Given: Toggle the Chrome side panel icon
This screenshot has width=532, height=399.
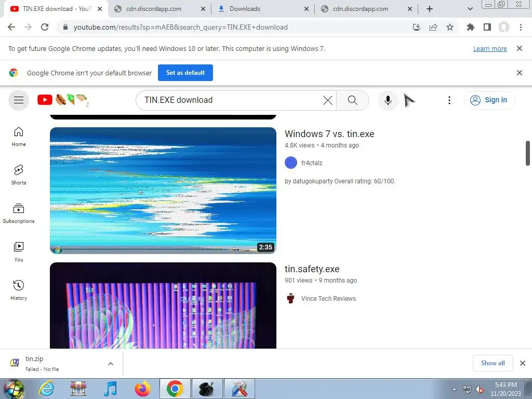Looking at the screenshot, I should coord(487,27).
